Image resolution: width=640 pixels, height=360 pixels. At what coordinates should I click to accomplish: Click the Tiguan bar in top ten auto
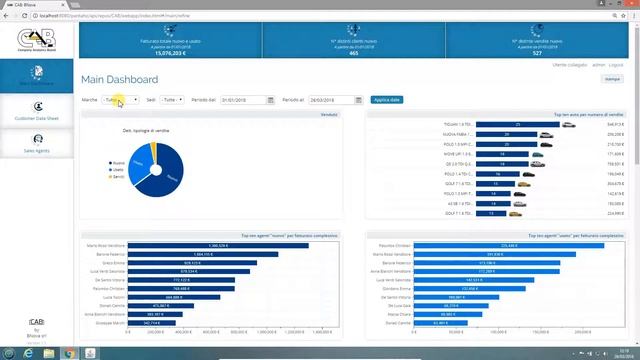(518, 124)
